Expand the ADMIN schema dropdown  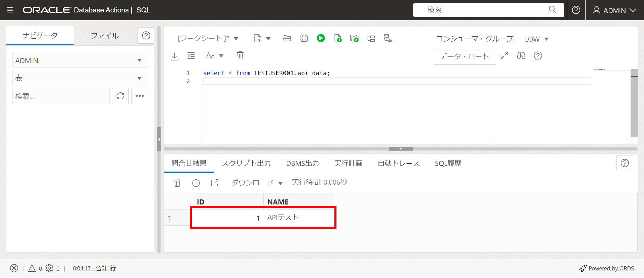click(x=80, y=60)
